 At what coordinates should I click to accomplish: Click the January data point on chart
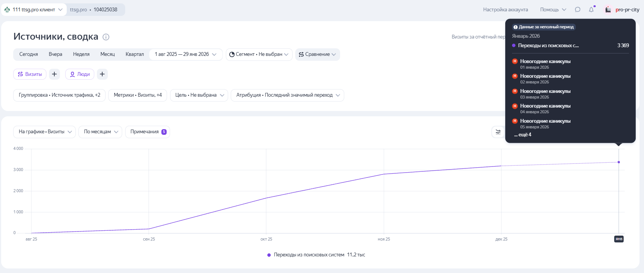[619, 162]
